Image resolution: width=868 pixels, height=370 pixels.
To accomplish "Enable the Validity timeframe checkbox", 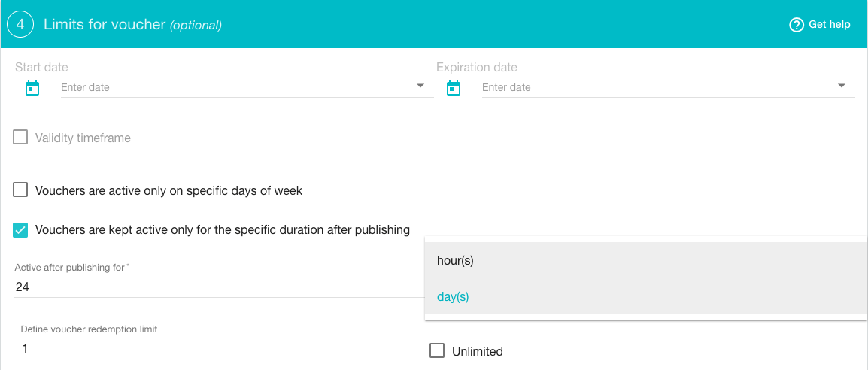I will 20,137.
